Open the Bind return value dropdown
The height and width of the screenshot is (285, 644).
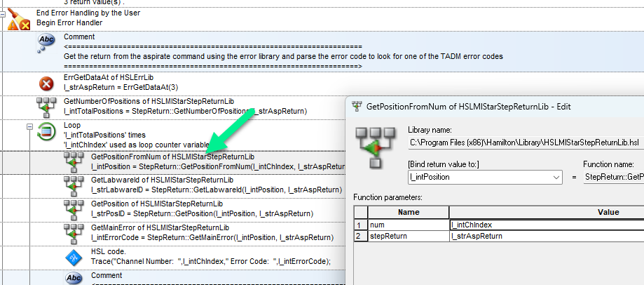point(556,178)
